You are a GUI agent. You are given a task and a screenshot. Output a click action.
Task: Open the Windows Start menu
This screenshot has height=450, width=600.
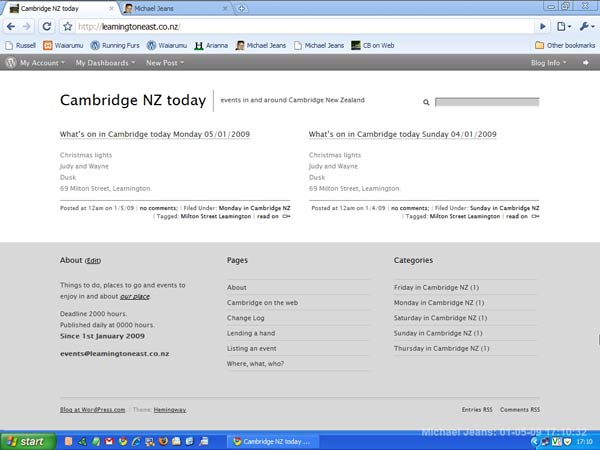click(x=28, y=442)
